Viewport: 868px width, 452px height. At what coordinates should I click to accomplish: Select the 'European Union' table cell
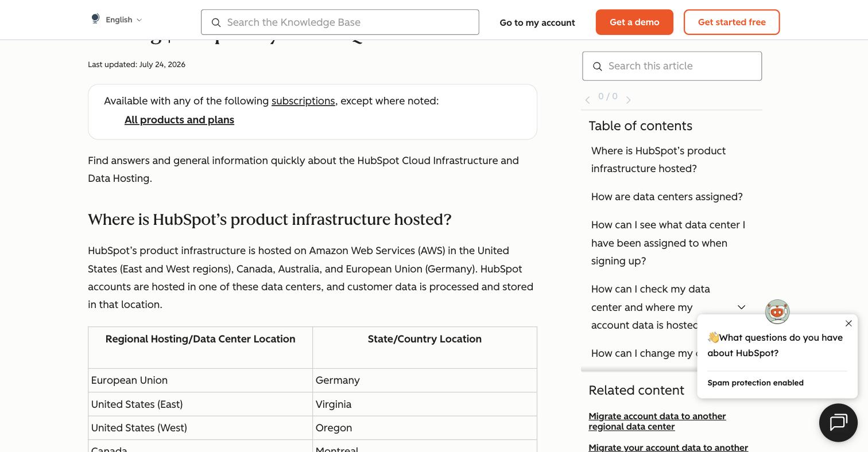(x=200, y=380)
